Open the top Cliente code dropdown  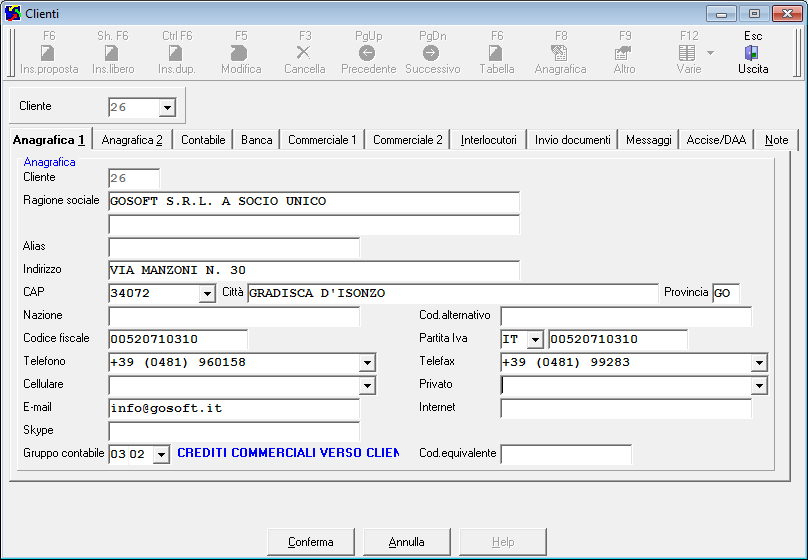pos(167,108)
